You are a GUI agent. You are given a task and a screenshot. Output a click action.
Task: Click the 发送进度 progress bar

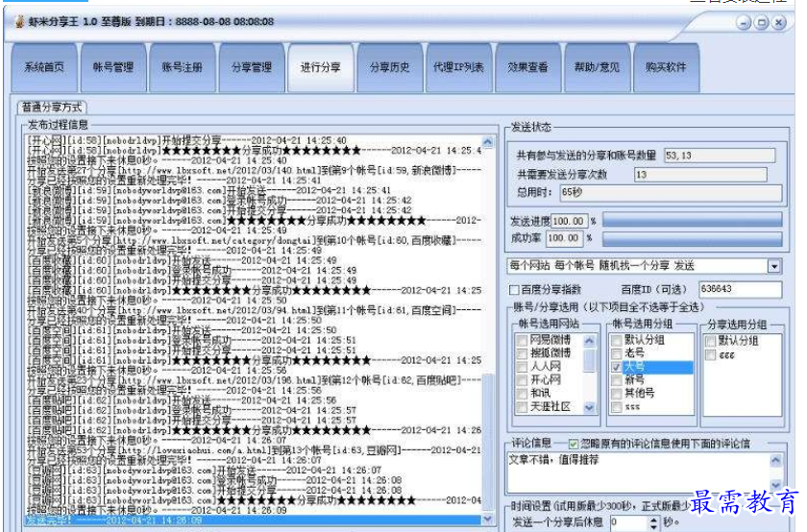(693, 221)
